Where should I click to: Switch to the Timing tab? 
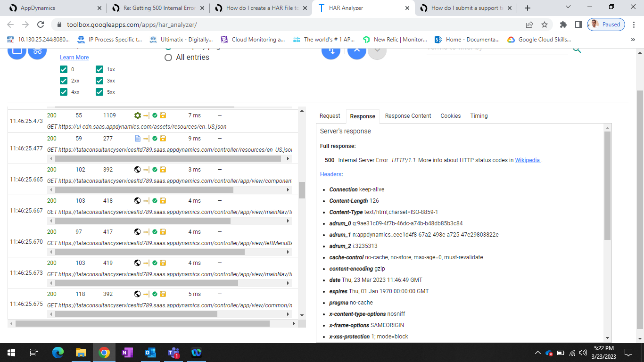click(479, 116)
